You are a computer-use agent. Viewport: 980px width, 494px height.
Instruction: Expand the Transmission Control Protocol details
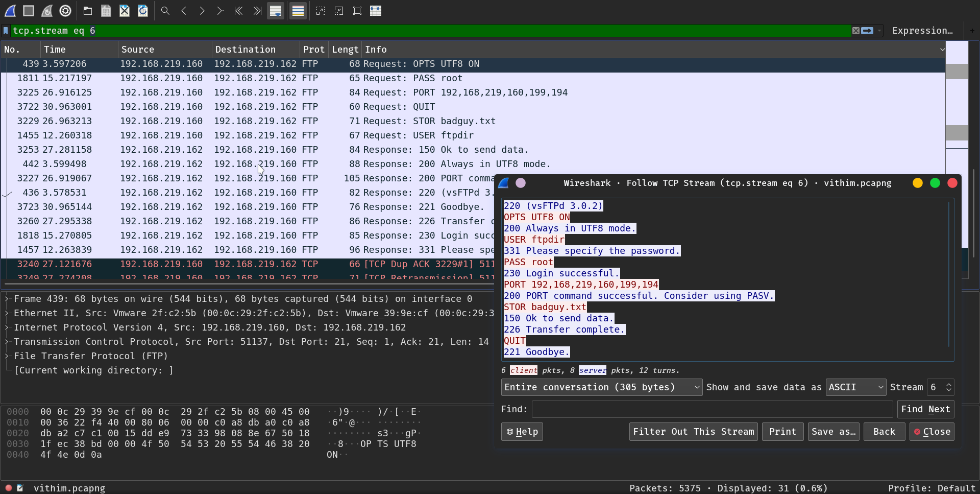[x=7, y=342]
